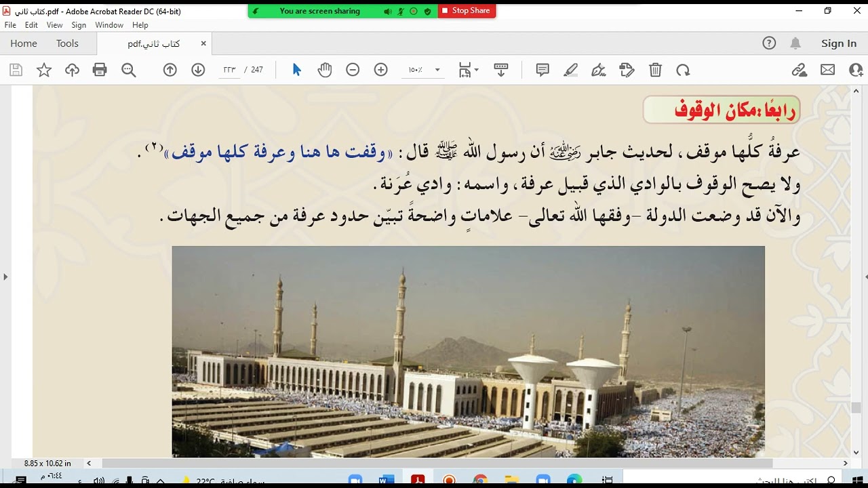Click 'You are screen sharing' label
Viewport: 868px width, 488px height.
coord(320,12)
